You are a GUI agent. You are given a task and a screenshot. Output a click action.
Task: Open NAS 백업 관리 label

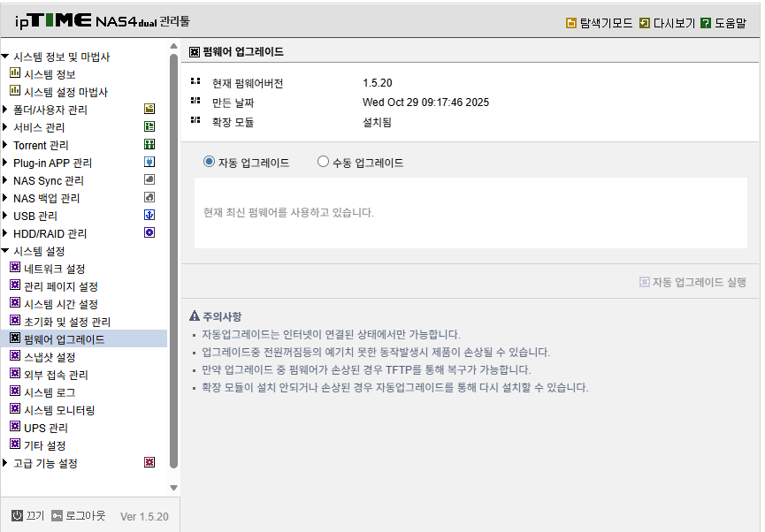46,198
